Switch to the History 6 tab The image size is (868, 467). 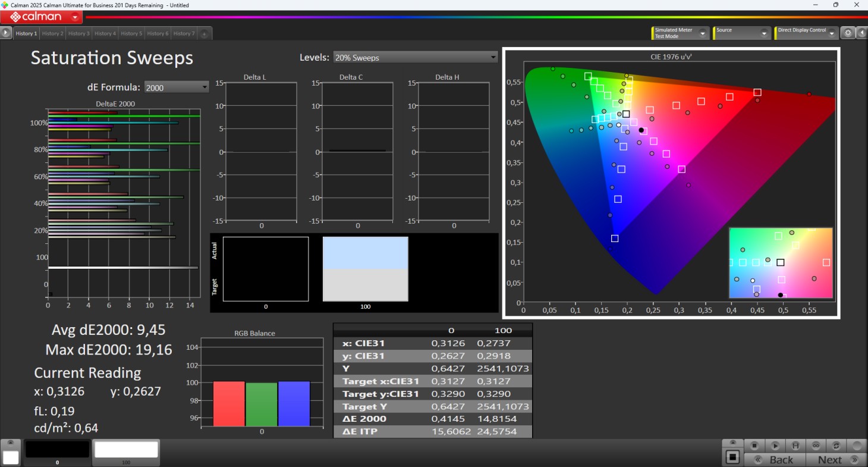click(x=158, y=34)
